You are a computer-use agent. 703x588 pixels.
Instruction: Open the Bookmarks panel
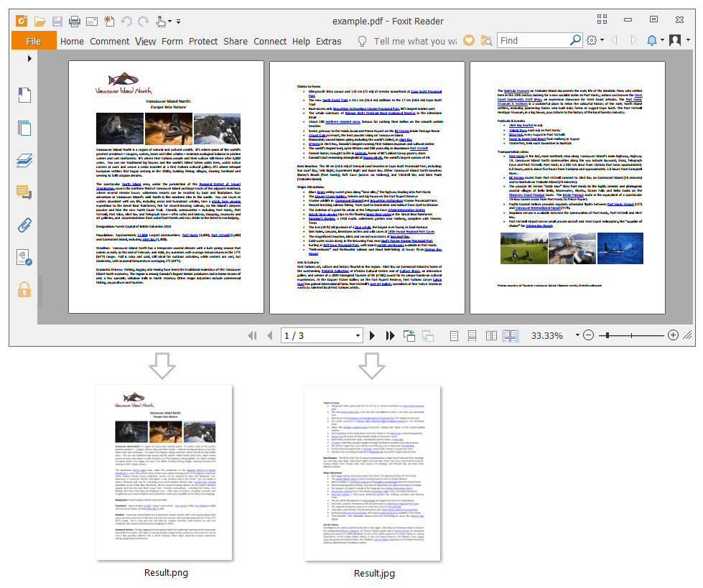(x=25, y=94)
